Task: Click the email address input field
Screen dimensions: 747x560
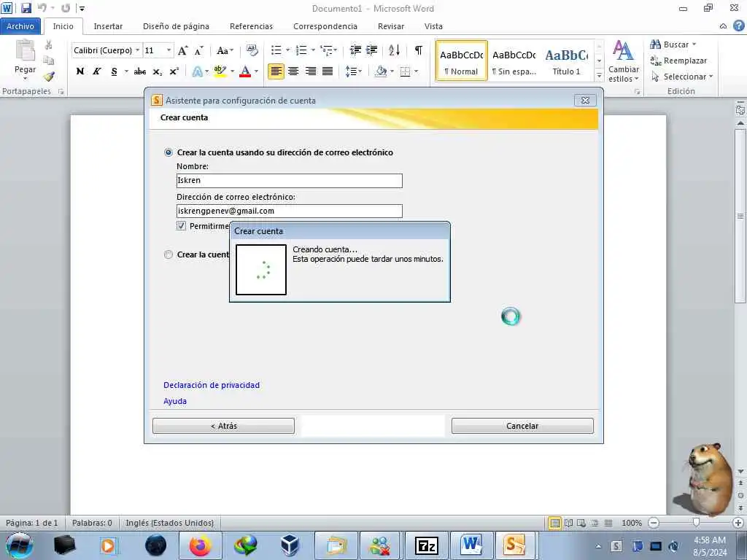Action: (x=289, y=211)
